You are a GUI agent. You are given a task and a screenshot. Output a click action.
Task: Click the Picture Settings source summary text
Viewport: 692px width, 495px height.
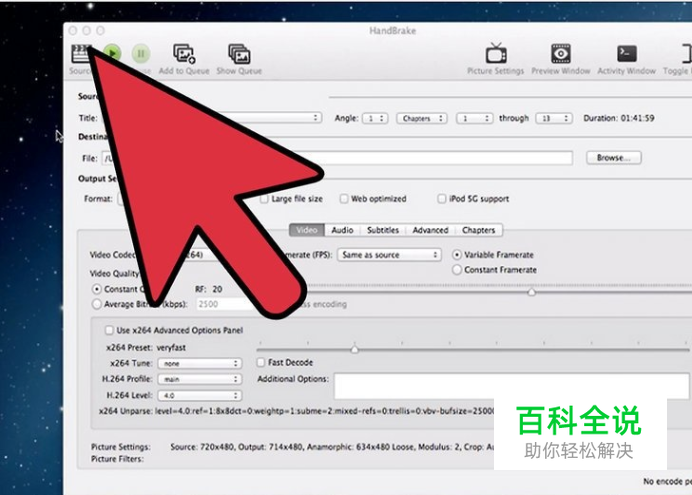(332, 447)
